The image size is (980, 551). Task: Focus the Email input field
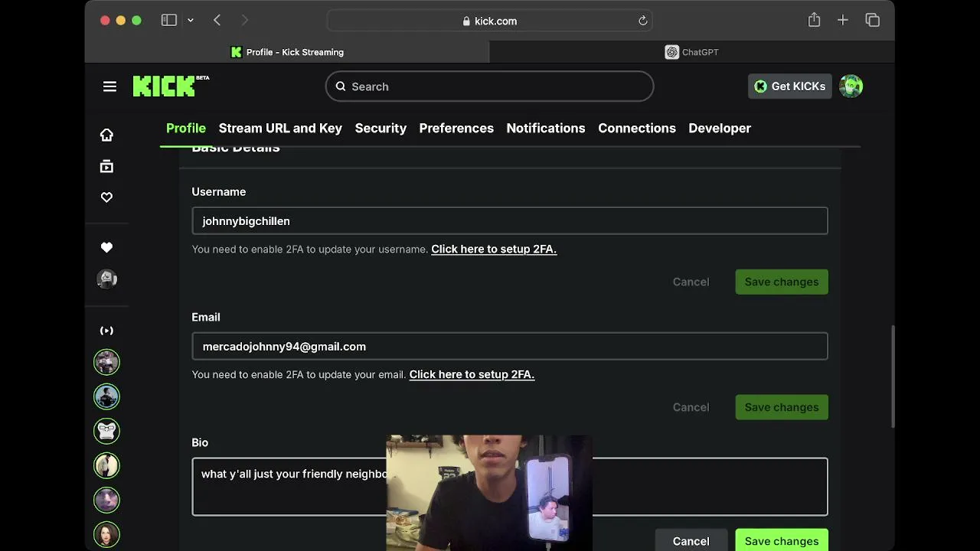coord(510,346)
